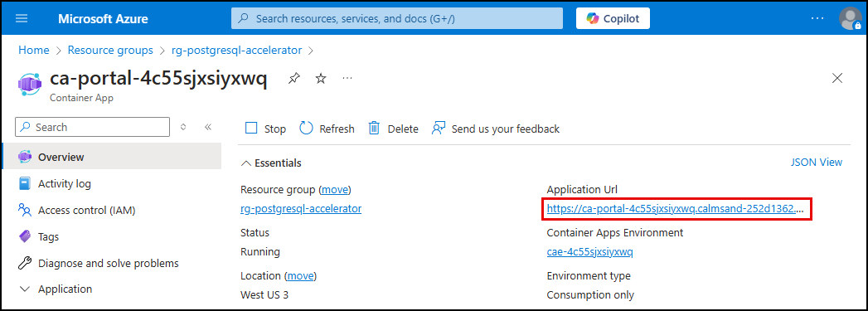Click the sidebar menu Search field
This screenshot has height=311, width=868.
pos(93,127)
